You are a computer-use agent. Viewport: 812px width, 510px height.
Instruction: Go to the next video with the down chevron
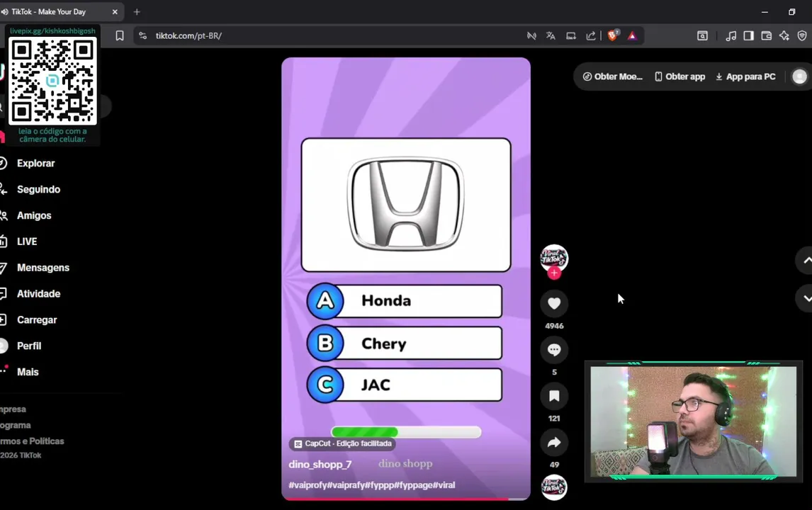[x=806, y=298]
